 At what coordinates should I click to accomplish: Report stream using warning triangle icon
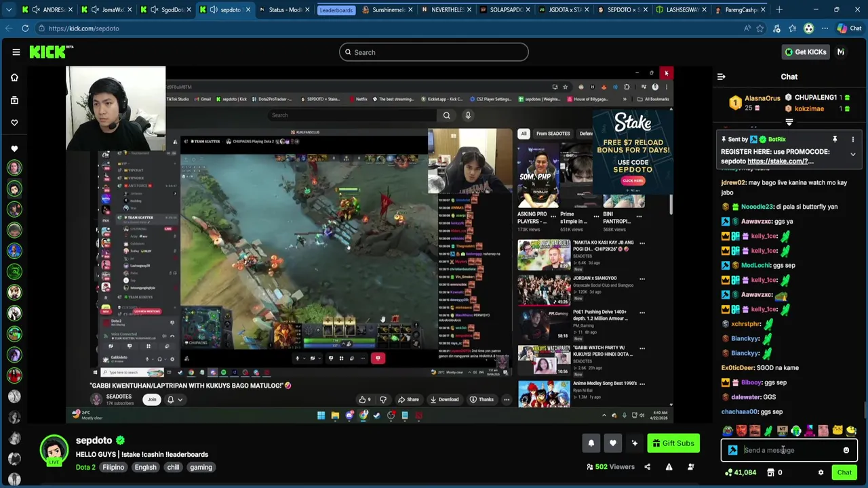coord(669,467)
